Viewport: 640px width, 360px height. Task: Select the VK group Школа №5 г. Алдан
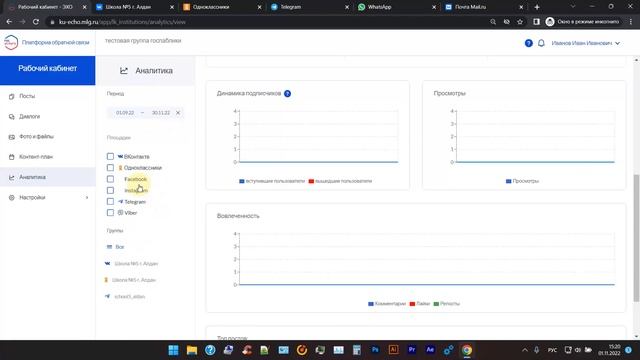[131, 264]
